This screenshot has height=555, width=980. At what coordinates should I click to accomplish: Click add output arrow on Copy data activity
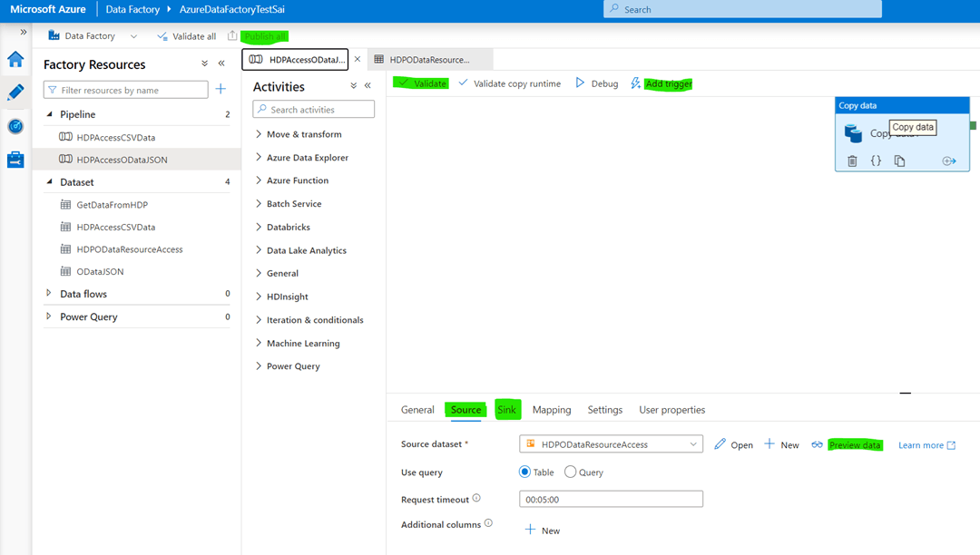coord(949,161)
